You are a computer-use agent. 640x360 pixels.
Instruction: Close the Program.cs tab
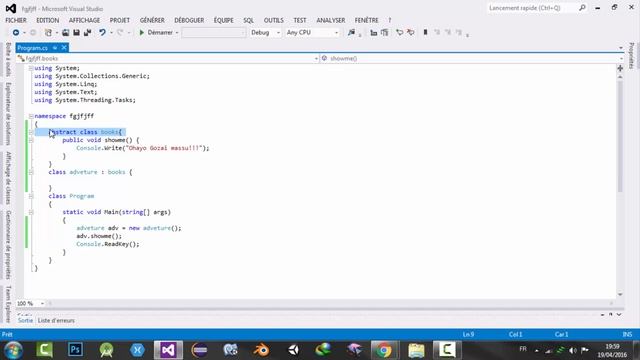[64, 48]
